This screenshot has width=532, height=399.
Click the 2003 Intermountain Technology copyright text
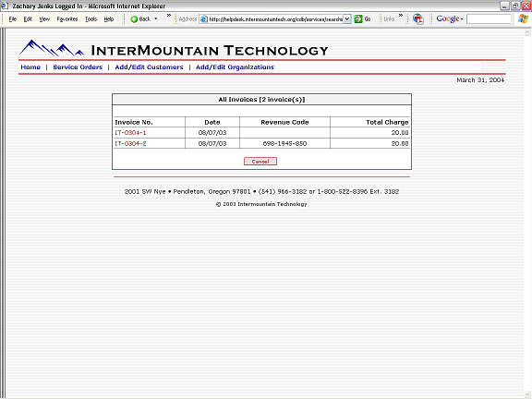click(x=261, y=204)
